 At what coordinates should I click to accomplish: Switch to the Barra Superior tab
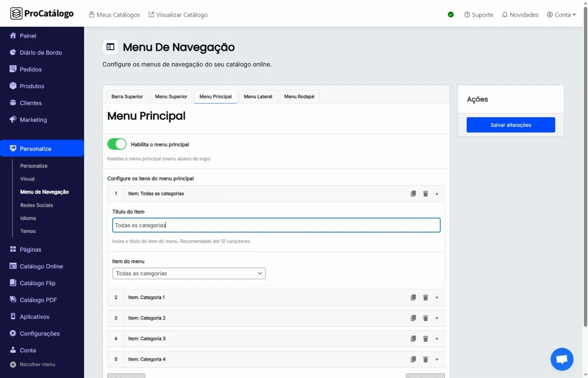click(x=127, y=97)
